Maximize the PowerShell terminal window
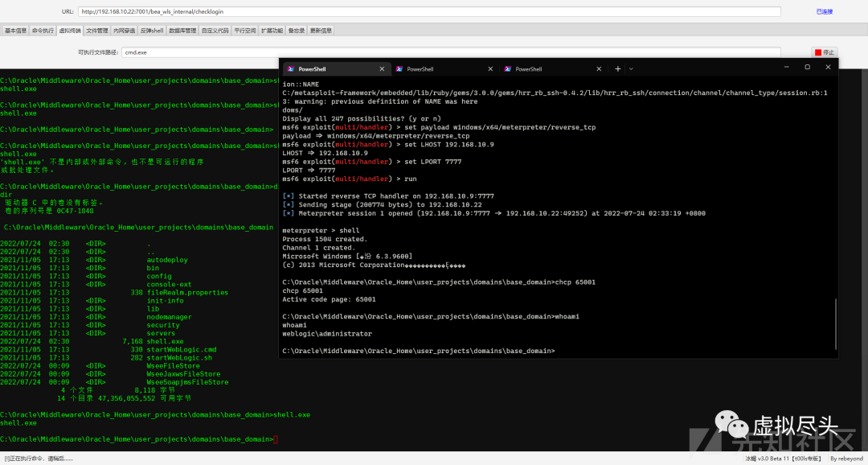Image resolution: width=868 pixels, height=465 pixels. point(807,67)
